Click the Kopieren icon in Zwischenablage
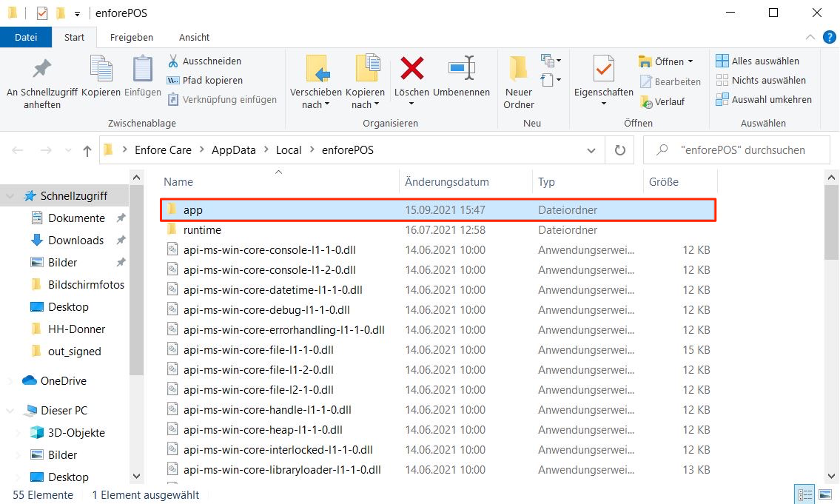The width and height of the screenshot is (840, 504). coord(101,69)
